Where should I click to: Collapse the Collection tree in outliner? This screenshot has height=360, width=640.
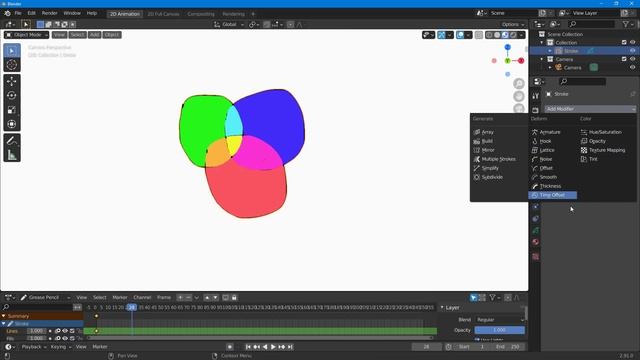click(x=542, y=42)
